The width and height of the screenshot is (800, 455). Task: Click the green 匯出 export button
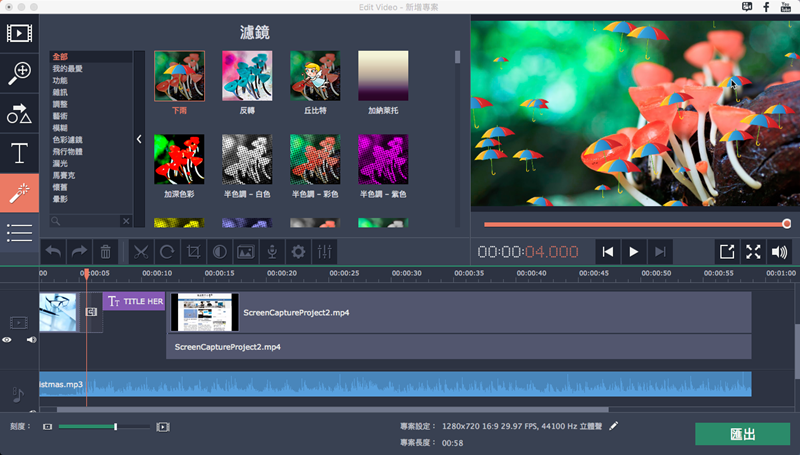pyautogui.click(x=742, y=434)
